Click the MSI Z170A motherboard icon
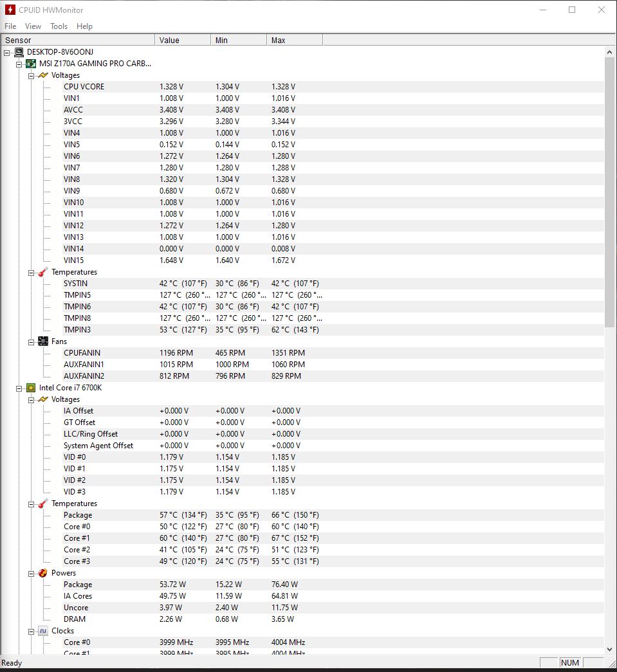The width and height of the screenshot is (617, 672). (31, 64)
